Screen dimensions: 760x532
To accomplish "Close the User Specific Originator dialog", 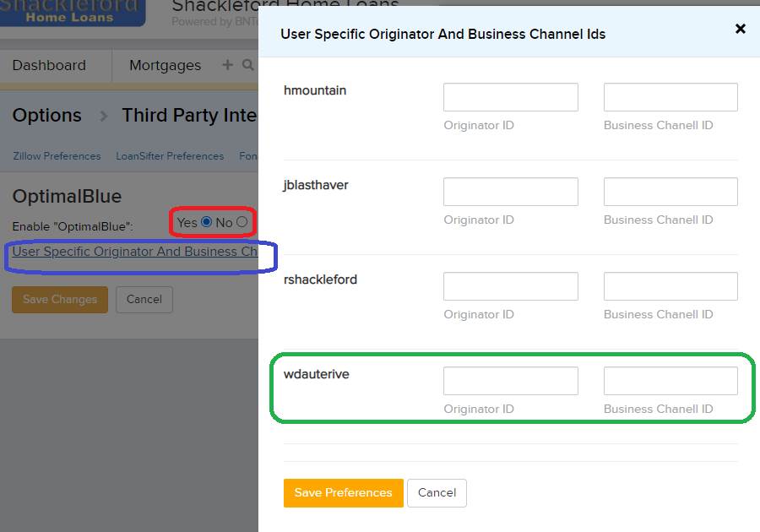I will (740, 29).
